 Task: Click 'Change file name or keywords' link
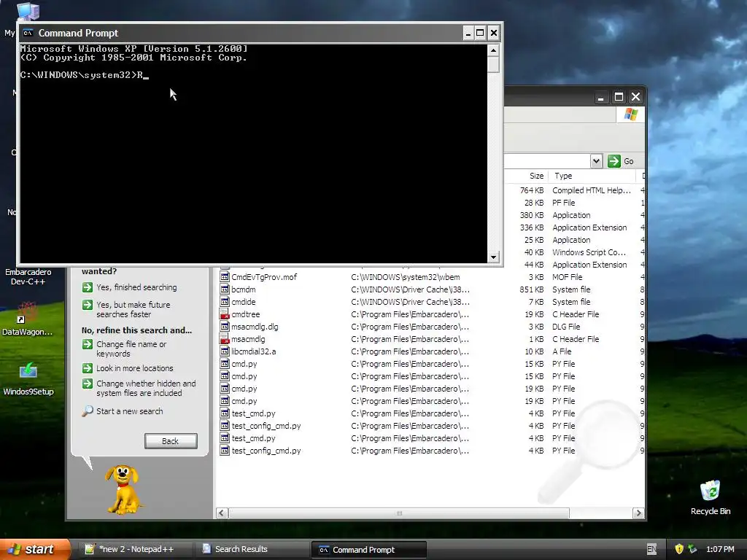click(131, 349)
